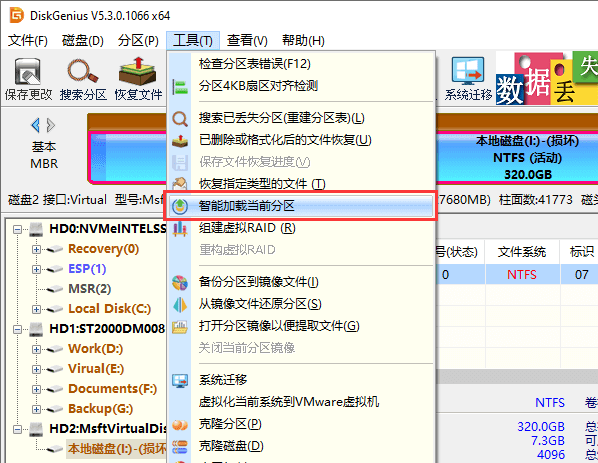Expand the Backup(G:) partition node

pos(36,409)
